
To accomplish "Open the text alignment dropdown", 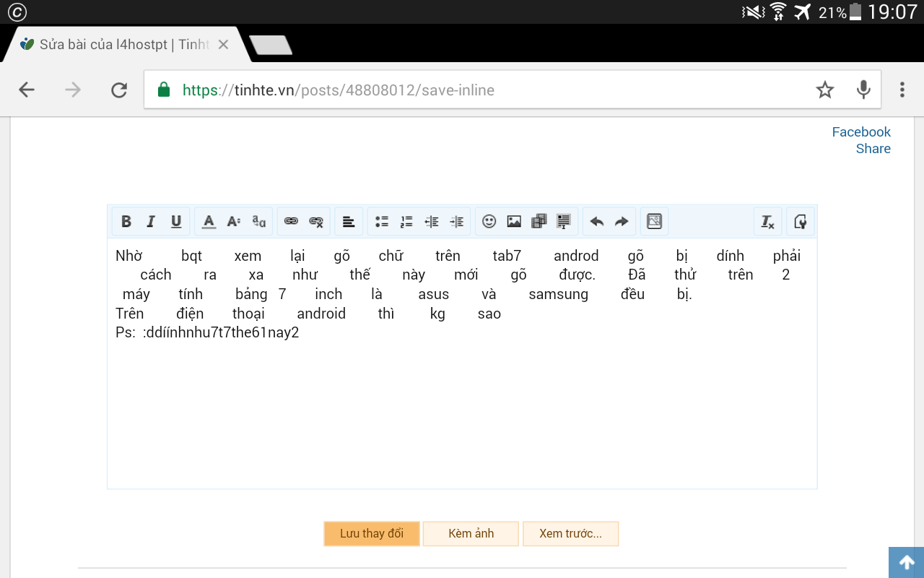I will (349, 222).
